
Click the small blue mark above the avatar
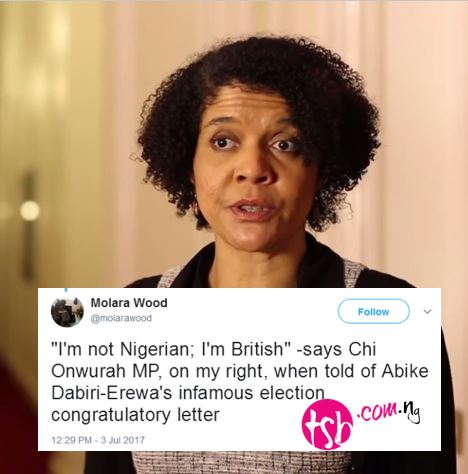(x=66, y=290)
